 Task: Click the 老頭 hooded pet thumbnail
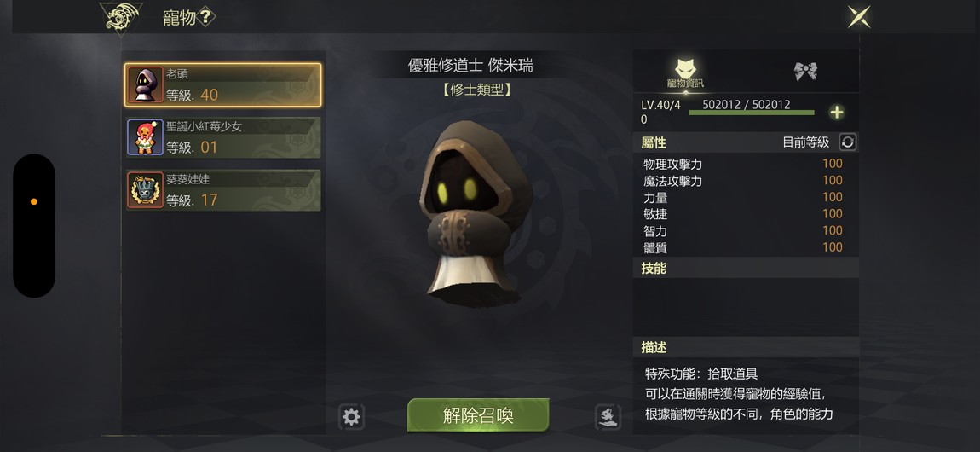146,85
